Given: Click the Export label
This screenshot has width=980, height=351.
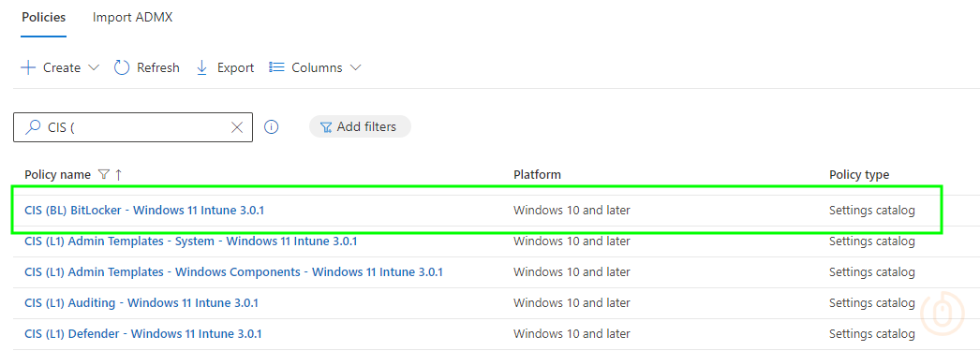Looking at the screenshot, I should (x=235, y=67).
